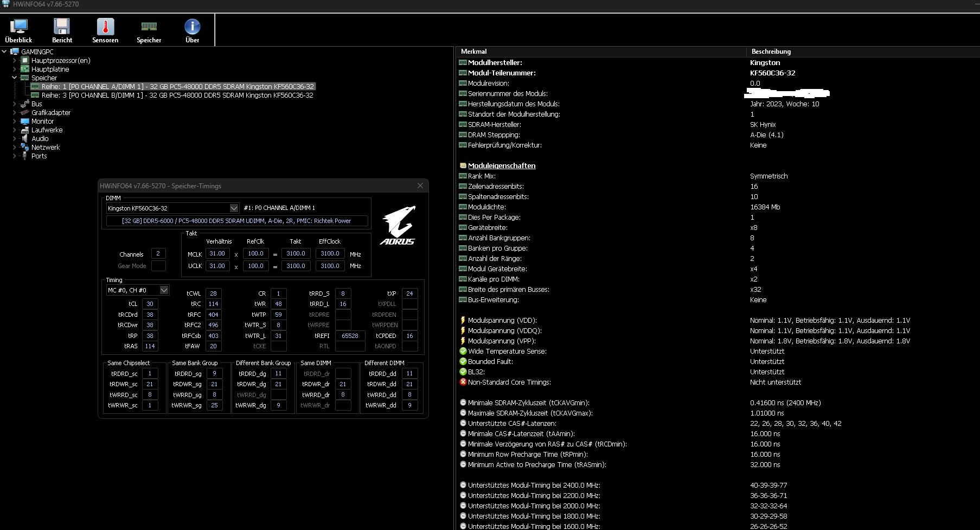Click the Bus node icon
This screenshot has height=530, width=980.
coord(24,104)
